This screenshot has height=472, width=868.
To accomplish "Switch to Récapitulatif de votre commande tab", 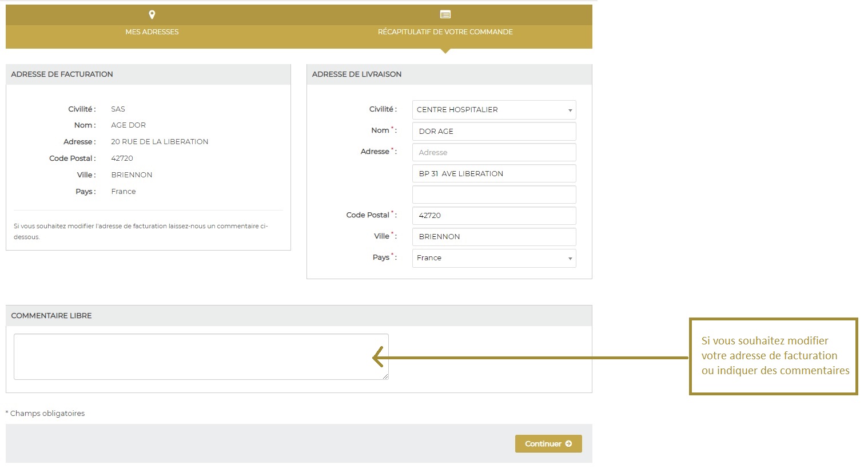I will 445,32.
